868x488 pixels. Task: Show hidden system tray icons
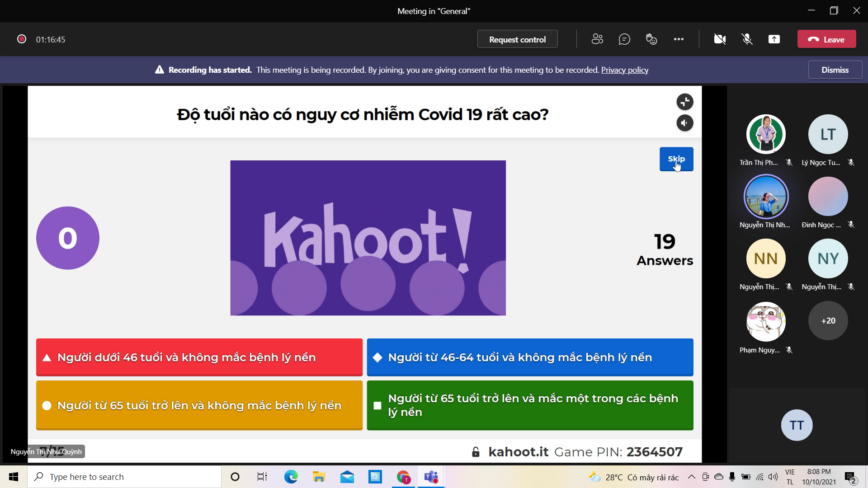tap(691, 477)
